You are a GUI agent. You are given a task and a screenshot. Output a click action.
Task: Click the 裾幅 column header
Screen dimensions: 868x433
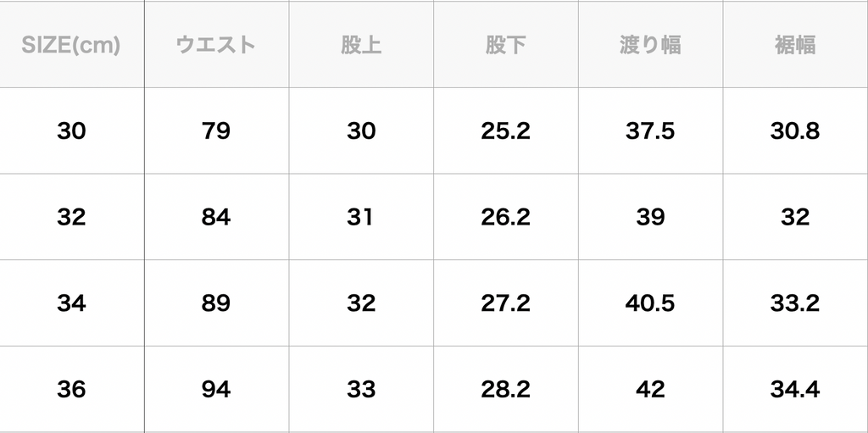(794, 45)
